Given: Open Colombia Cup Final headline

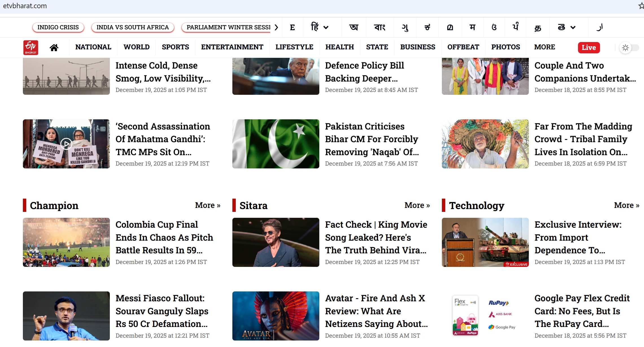Looking at the screenshot, I should 164,237.
